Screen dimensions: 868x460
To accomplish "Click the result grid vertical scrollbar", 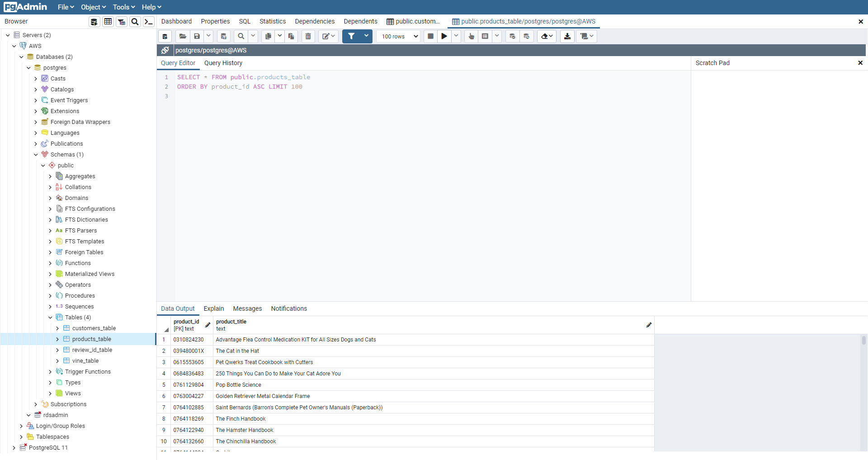I will pos(864,340).
